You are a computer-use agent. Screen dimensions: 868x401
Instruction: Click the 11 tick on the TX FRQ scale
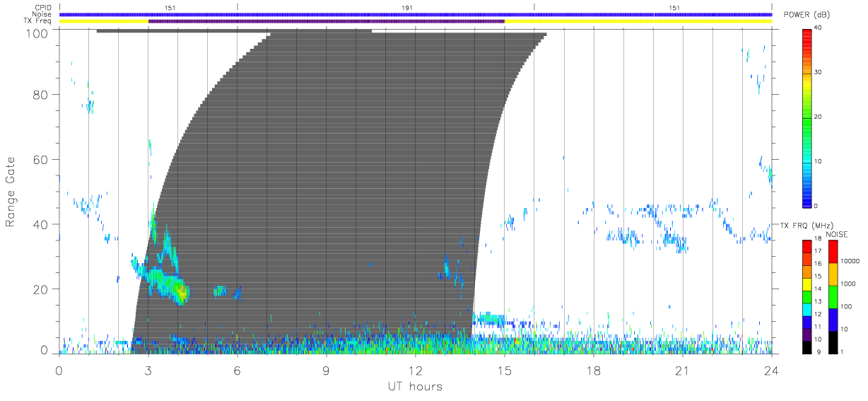817,327
